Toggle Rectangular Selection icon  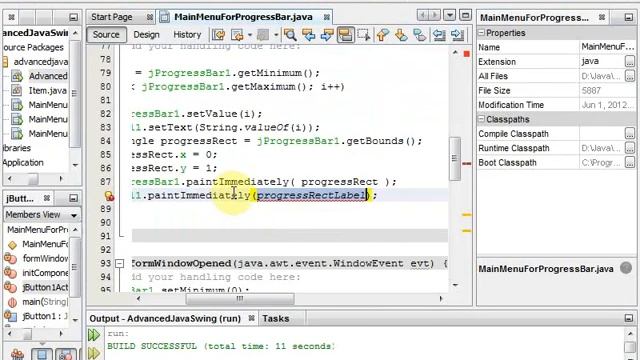tap(364, 35)
